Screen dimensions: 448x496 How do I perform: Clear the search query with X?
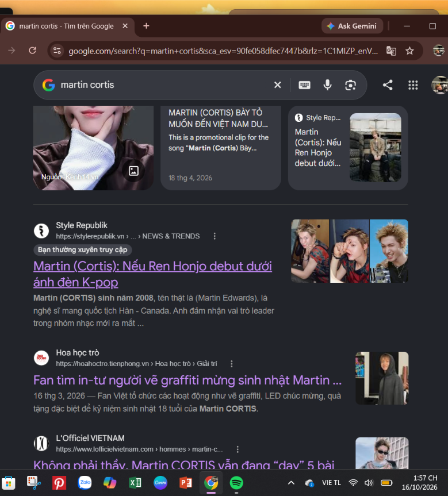(x=277, y=85)
